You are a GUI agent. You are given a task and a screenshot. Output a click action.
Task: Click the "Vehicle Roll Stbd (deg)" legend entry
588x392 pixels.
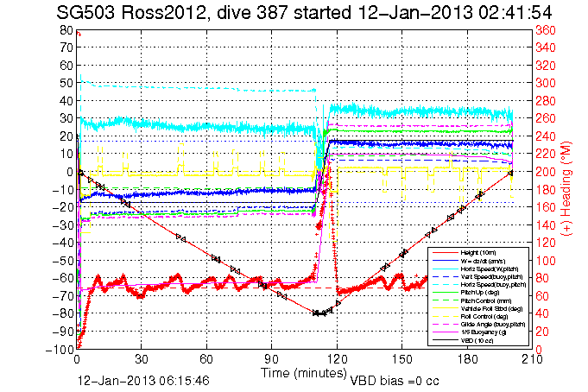[x=491, y=309]
